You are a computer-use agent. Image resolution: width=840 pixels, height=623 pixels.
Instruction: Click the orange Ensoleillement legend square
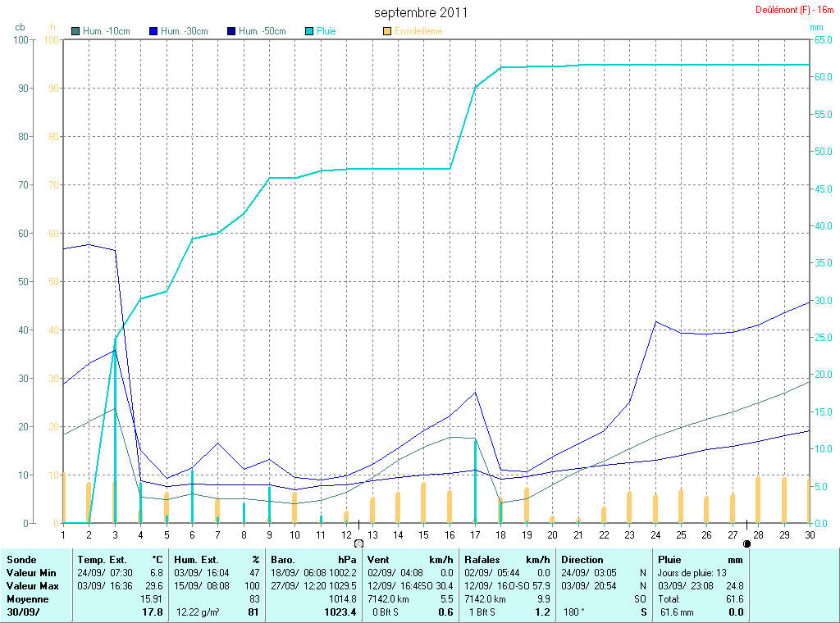(x=387, y=31)
